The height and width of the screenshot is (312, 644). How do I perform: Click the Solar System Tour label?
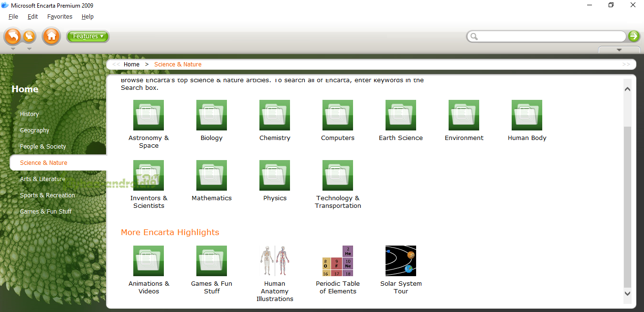[401, 288]
